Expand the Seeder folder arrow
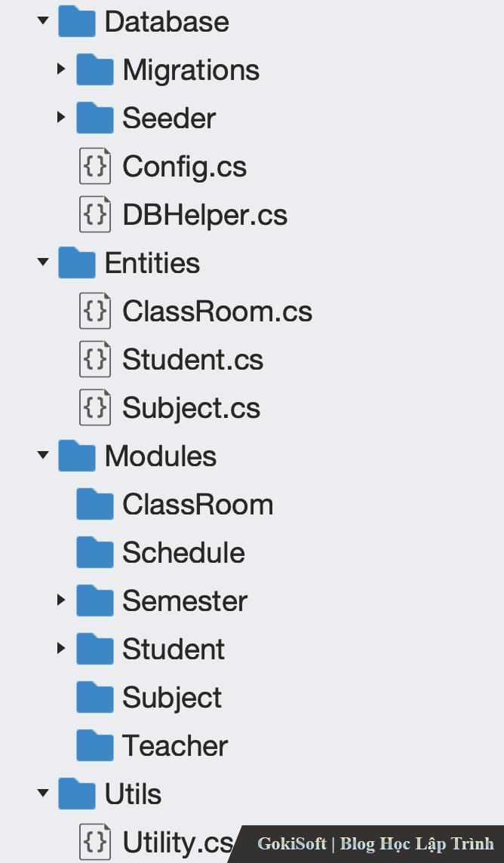The image size is (504, 863). (x=61, y=118)
